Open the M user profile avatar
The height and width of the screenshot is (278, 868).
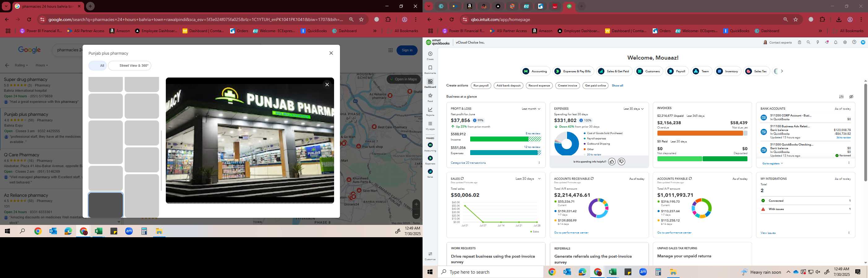pyautogui.click(x=863, y=42)
